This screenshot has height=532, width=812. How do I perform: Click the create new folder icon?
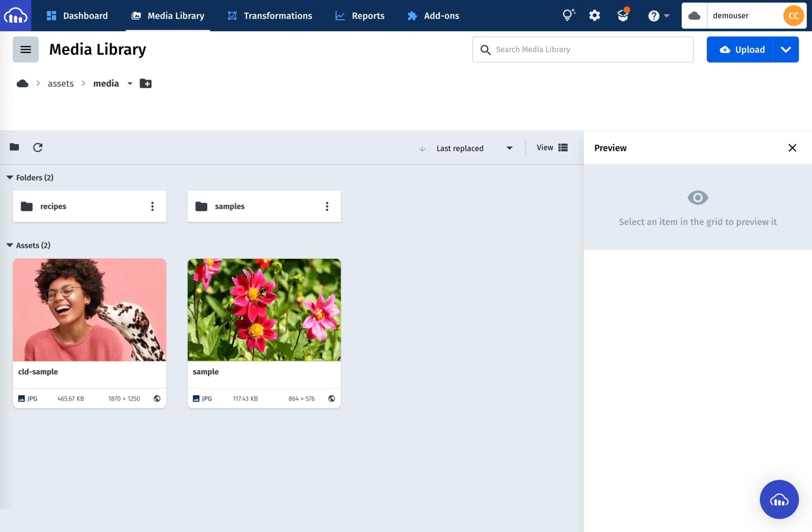pos(145,84)
